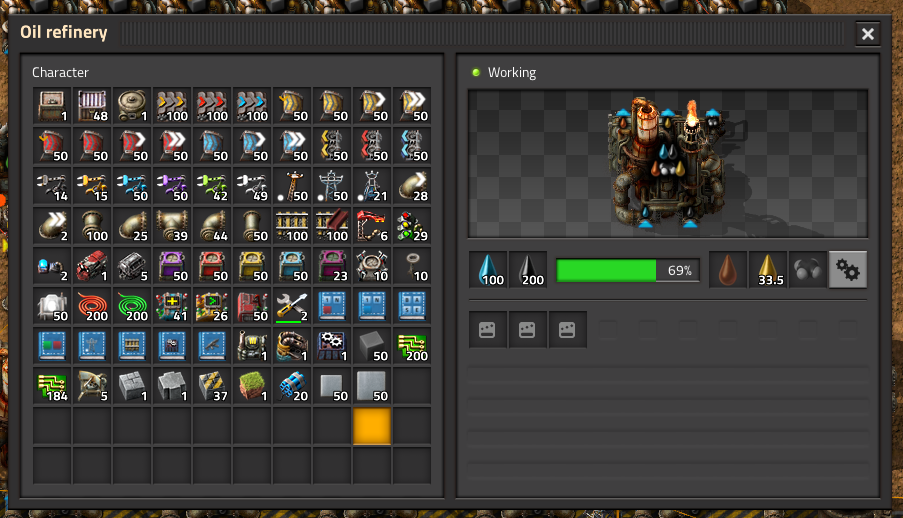This screenshot has width=903, height=518.
Task: Click the Character inventory heading
Action: tap(60, 73)
